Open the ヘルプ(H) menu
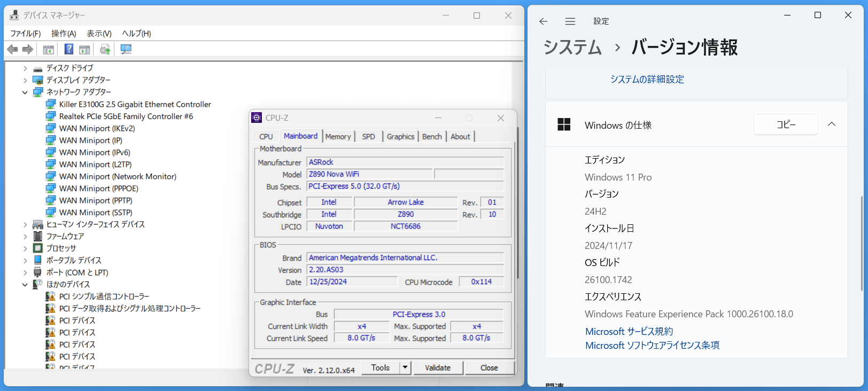 [x=136, y=34]
